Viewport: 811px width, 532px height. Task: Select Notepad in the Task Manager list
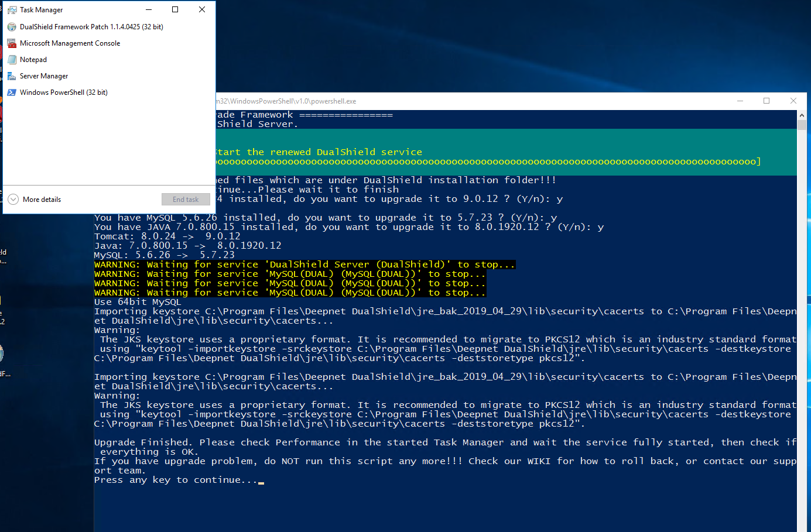pos(33,60)
